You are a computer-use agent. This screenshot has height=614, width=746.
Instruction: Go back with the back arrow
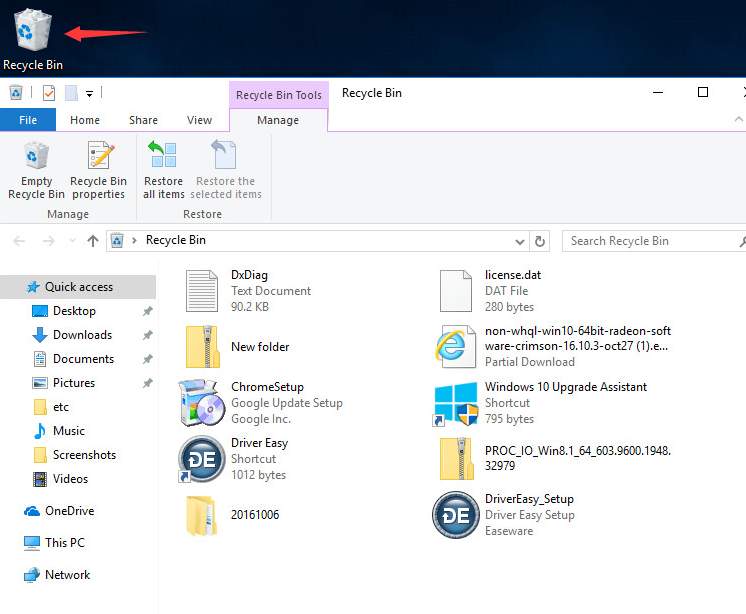(19, 241)
